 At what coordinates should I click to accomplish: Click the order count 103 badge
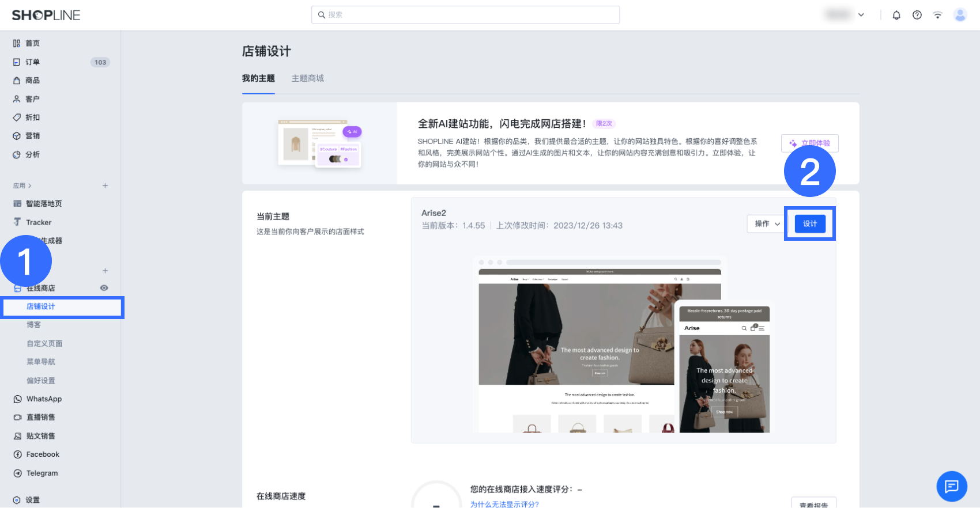pyautogui.click(x=100, y=62)
